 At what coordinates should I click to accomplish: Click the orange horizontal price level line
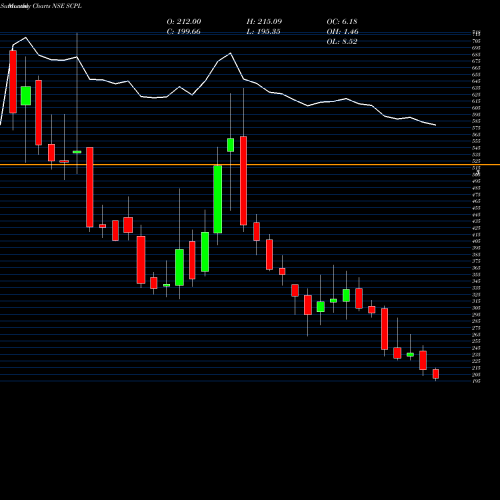point(250,165)
